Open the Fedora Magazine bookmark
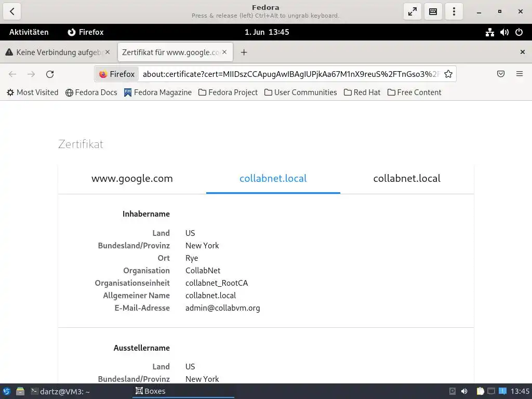This screenshot has height=399, width=532. coord(158,92)
